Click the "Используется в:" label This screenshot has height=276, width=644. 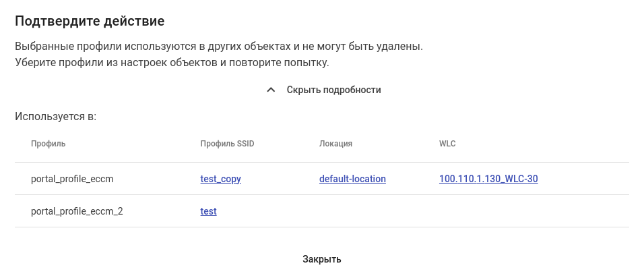56,117
